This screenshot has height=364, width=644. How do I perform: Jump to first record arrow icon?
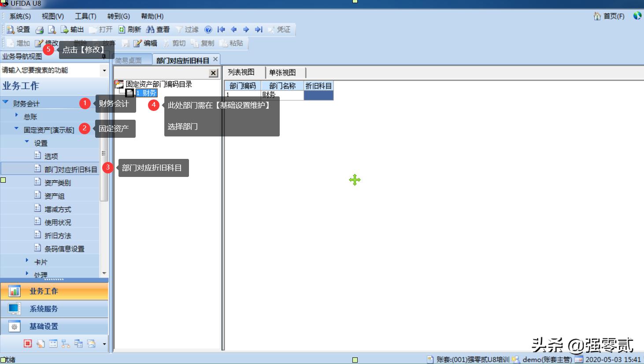(221, 29)
